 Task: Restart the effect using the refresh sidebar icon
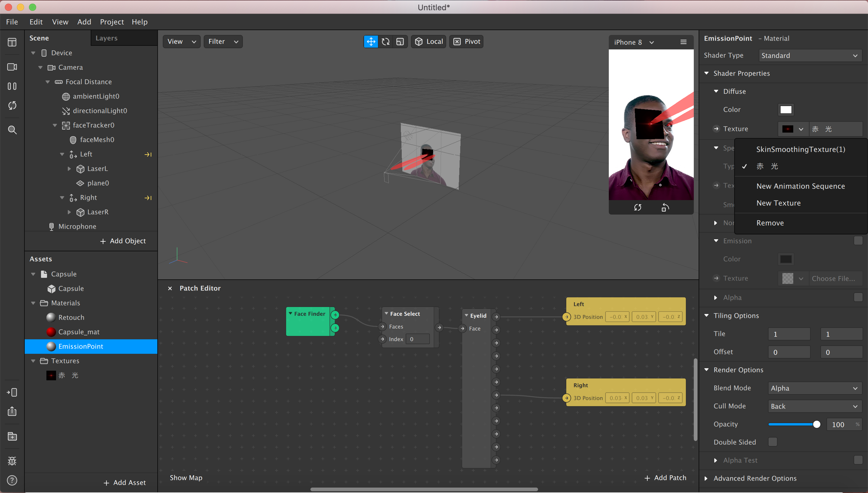[x=12, y=106]
